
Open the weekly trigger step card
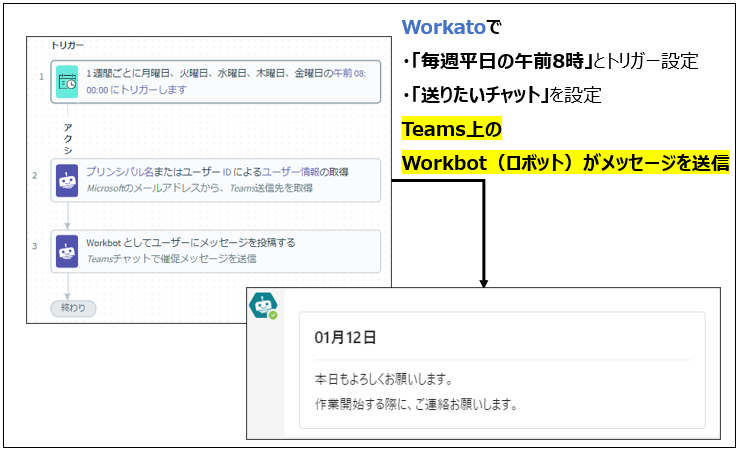(x=216, y=82)
